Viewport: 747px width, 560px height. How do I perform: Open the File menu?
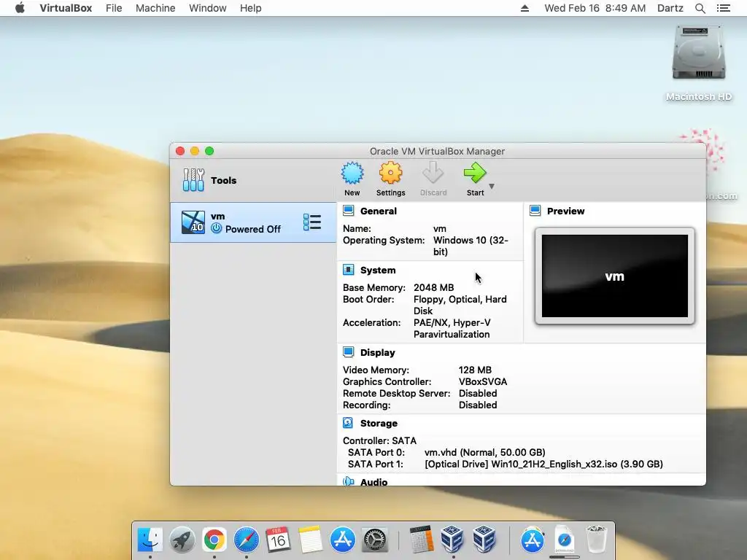pyautogui.click(x=114, y=8)
